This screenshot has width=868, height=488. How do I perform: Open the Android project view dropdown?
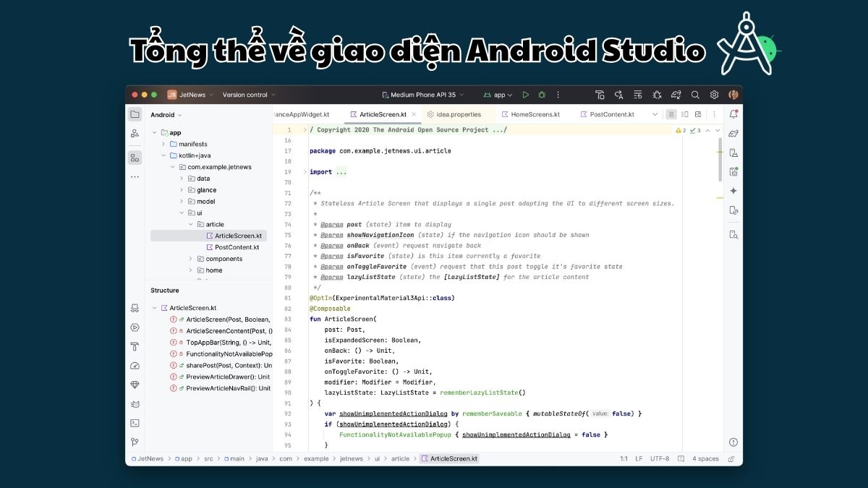[166, 115]
